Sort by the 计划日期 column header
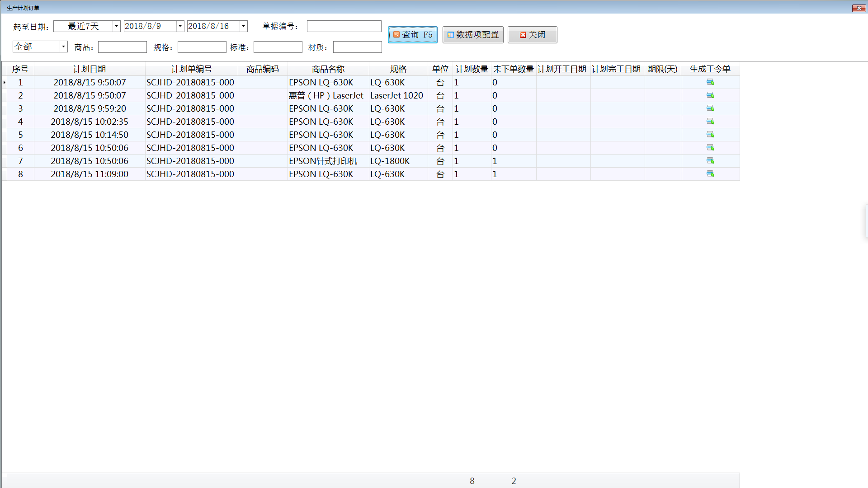The height and width of the screenshot is (488, 868). tap(90, 69)
